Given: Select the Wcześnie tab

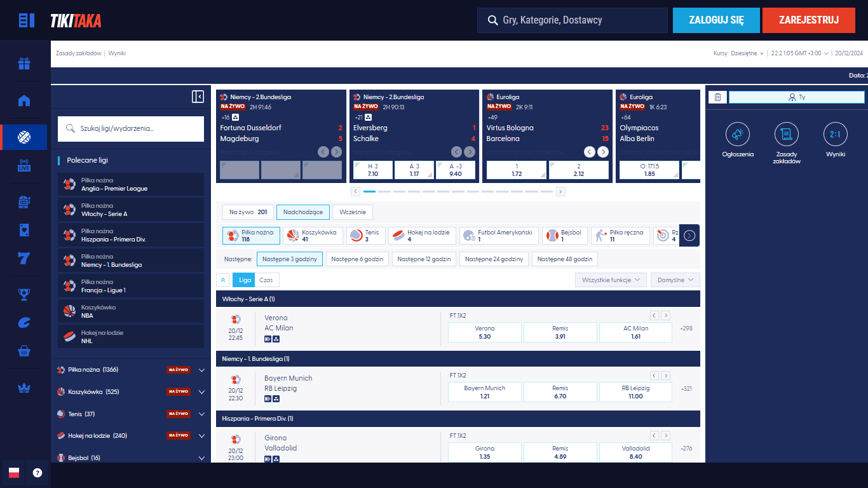Looking at the screenshot, I should point(353,212).
